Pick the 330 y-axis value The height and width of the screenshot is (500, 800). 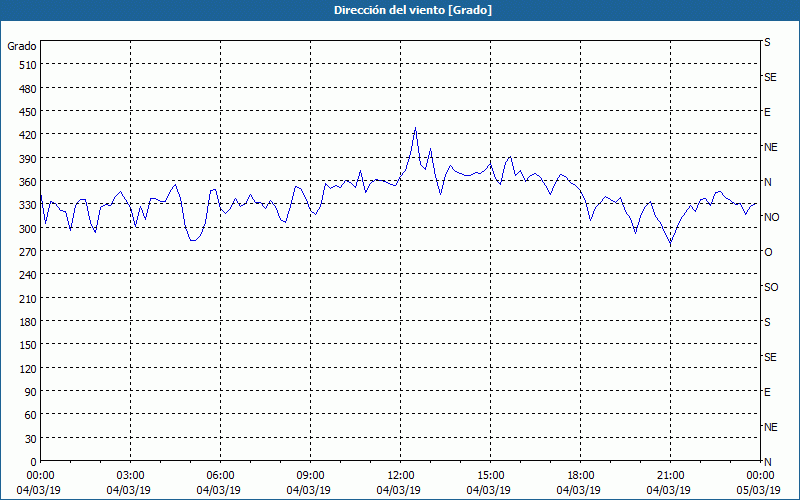coord(28,205)
